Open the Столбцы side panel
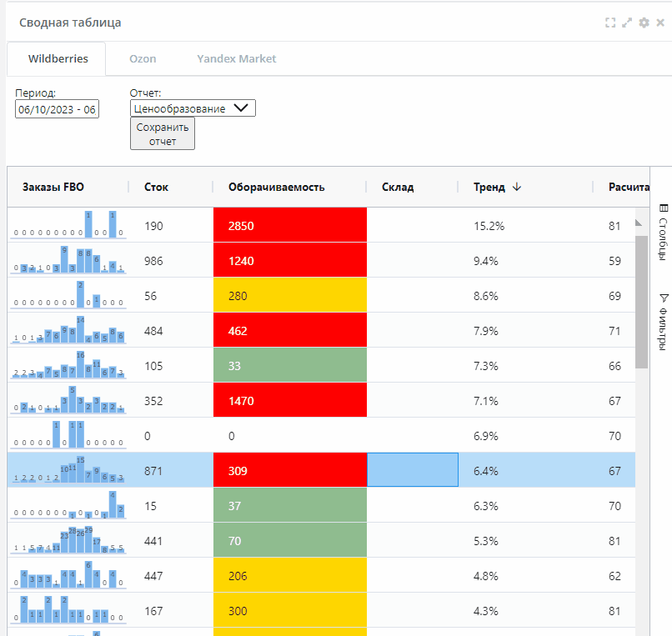Image resolution: width=672 pixels, height=636 pixels. [663, 232]
